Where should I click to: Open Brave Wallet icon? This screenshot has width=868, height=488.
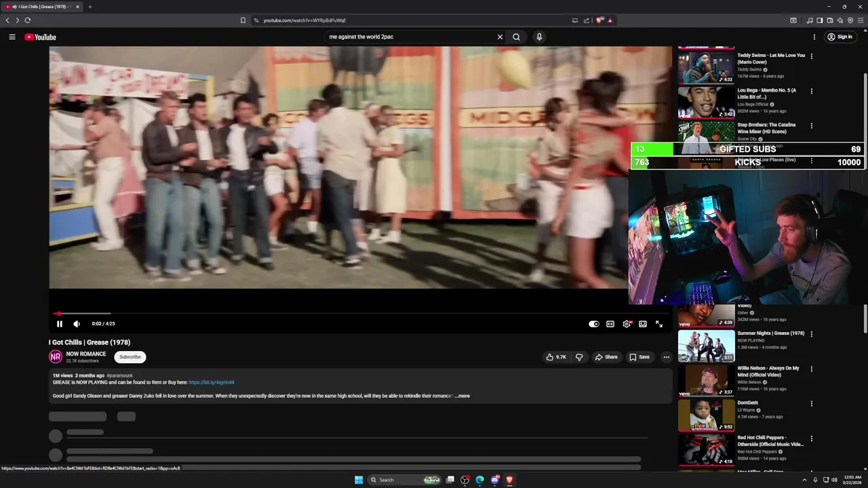[830, 20]
